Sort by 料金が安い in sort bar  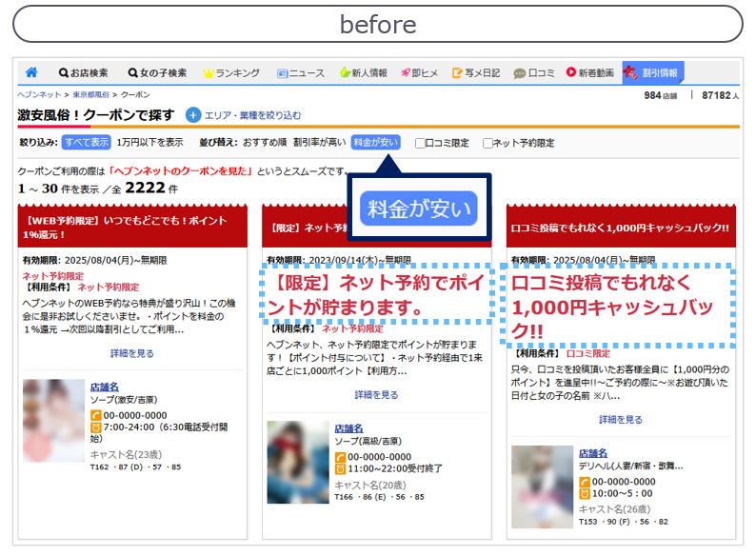(375, 142)
